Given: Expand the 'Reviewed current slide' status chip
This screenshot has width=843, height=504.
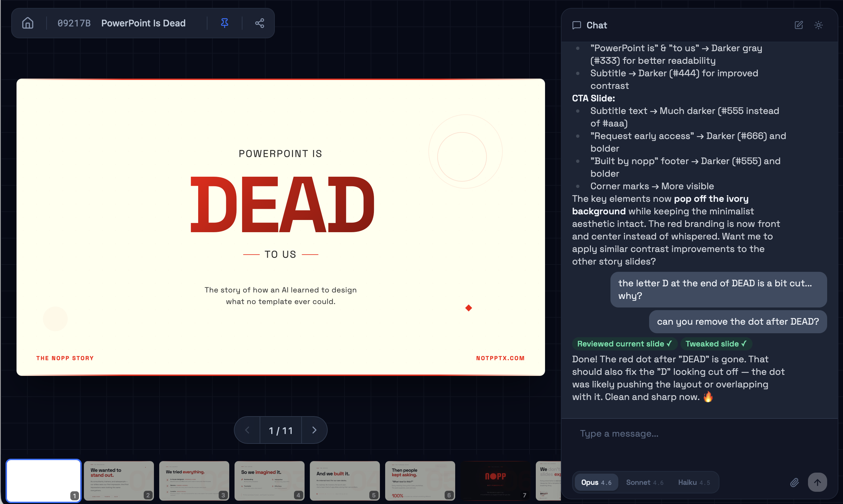Looking at the screenshot, I should pos(624,343).
